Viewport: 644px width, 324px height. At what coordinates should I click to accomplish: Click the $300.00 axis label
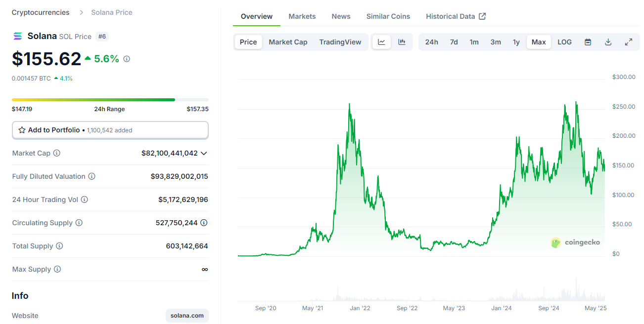click(623, 77)
